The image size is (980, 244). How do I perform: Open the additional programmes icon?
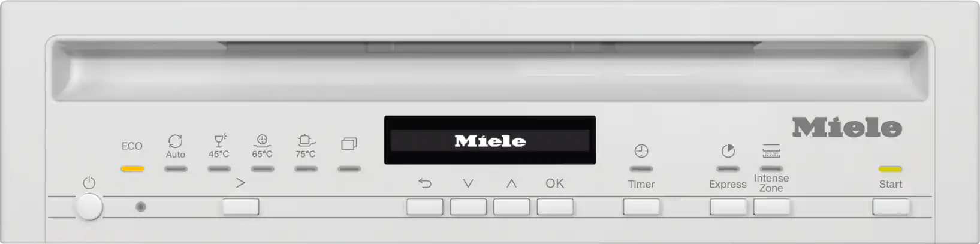[349, 143]
